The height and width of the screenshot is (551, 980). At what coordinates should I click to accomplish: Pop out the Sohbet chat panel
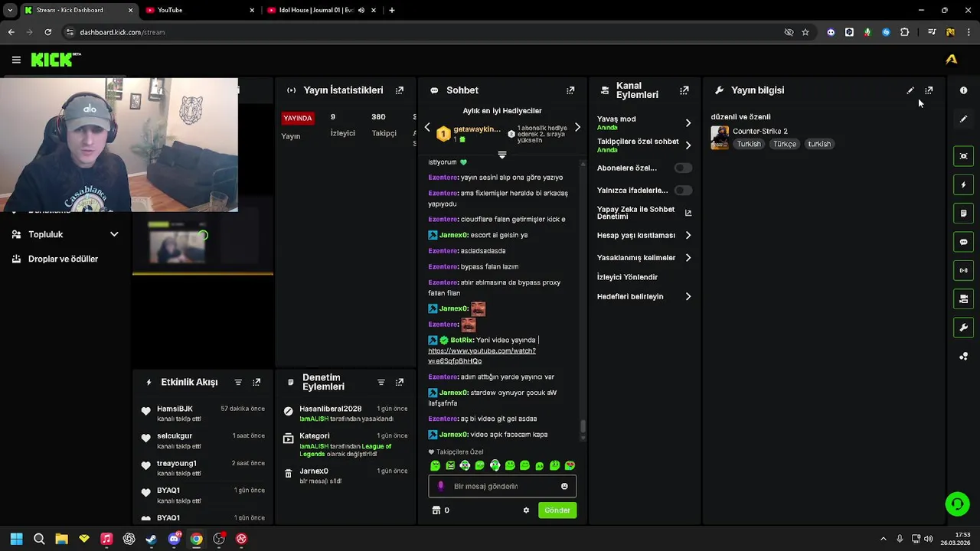(570, 90)
